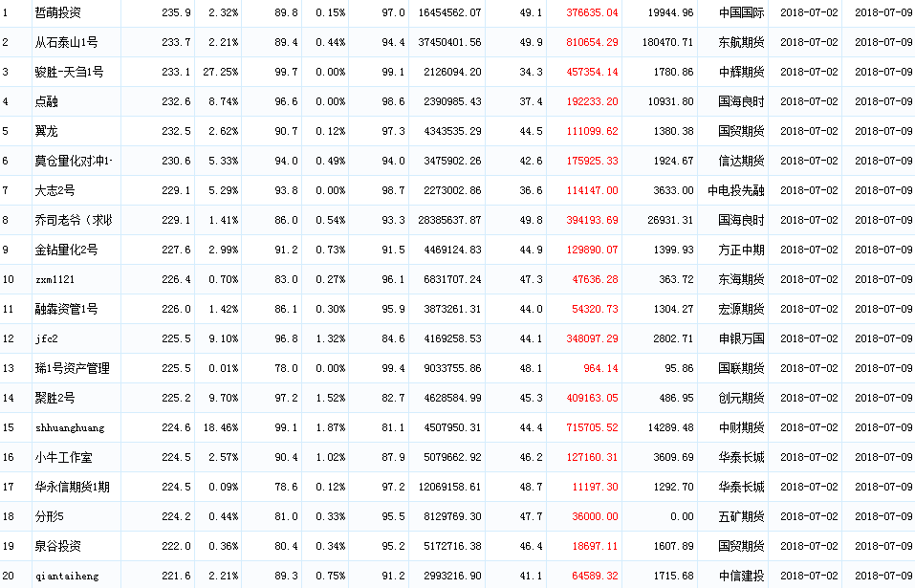Click red profit value 47636.28
915x588 pixels.
[595, 279]
